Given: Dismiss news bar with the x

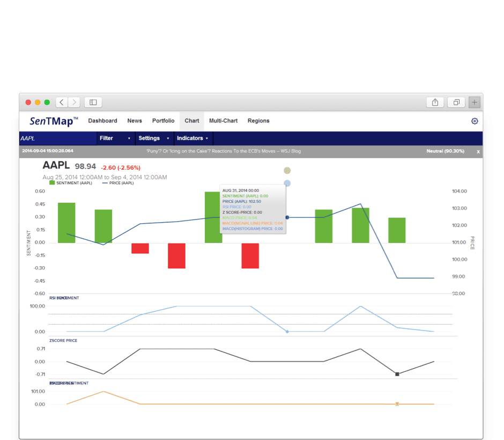Looking at the screenshot, I should pyautogui.click(x=478, y=151).
